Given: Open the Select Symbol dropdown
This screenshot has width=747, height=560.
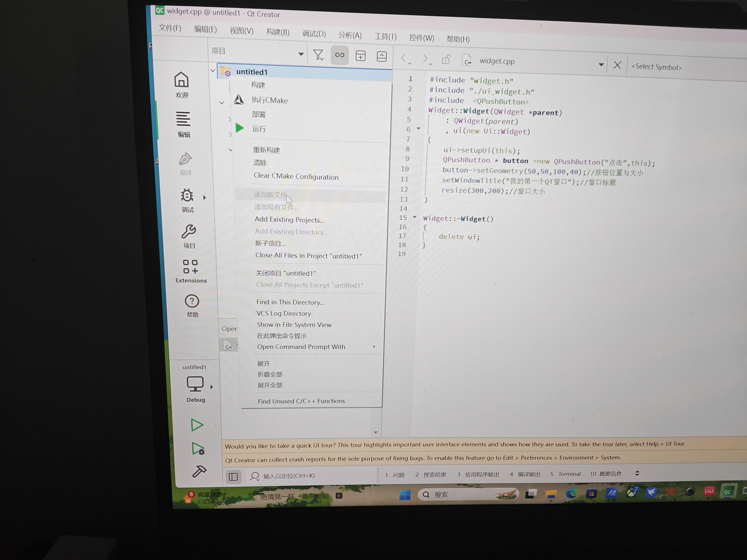Looking at the screenshot, I should (656, 67).
